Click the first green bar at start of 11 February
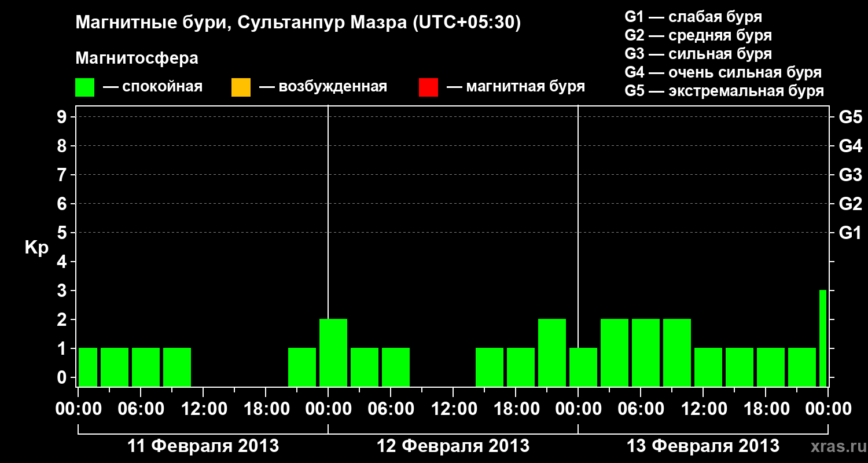The image size is (868, 463). (88, 368)
